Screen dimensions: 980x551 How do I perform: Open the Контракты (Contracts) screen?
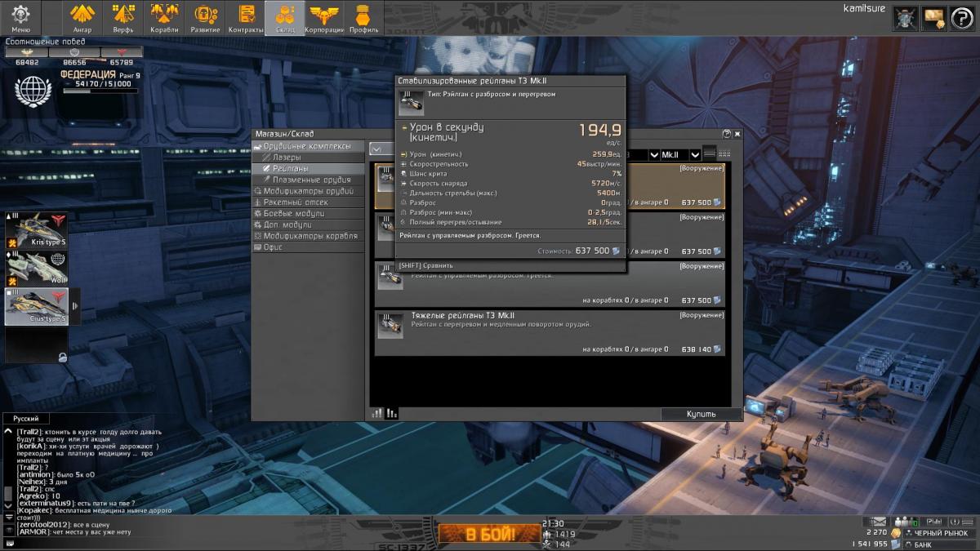pyautogui.click(x=245, y=18)
